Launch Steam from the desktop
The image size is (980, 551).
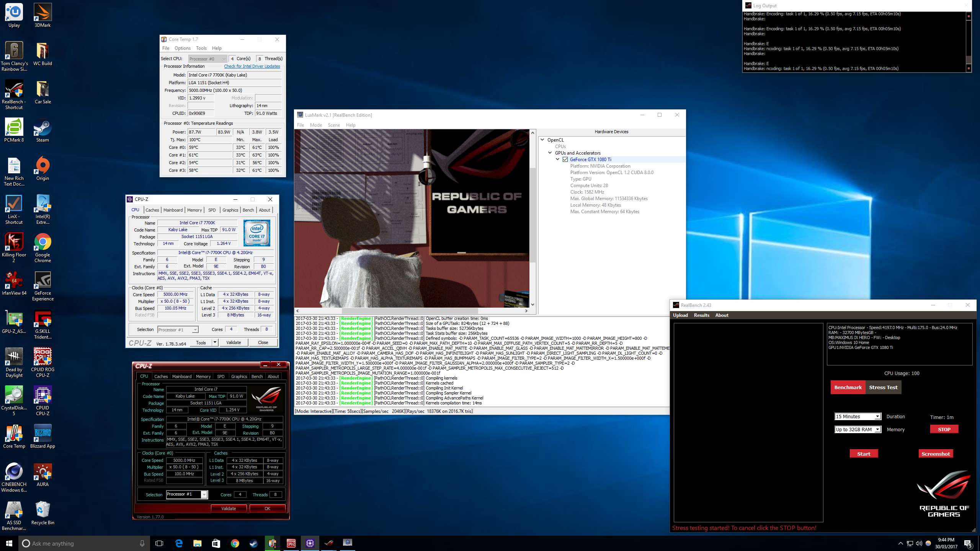pos(42,130)
